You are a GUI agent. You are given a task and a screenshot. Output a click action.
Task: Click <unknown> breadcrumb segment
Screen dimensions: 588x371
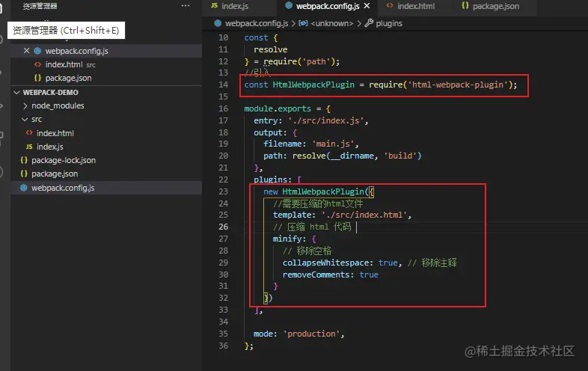pyautogui.click(x=332, y=23)
